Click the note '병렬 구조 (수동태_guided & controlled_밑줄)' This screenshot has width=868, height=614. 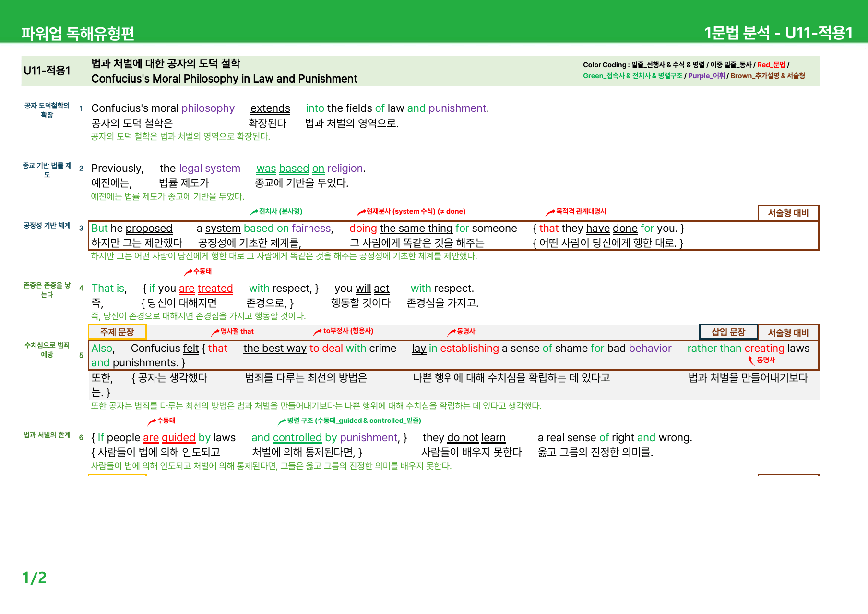(354, 421)
